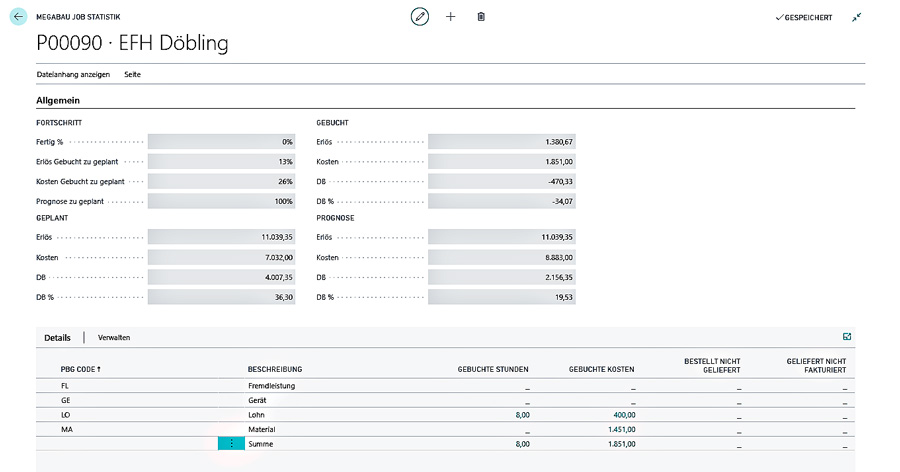This screenshot has height=472, width=900.
Task: Add new record with plus icon
Action: pos(451,17)
